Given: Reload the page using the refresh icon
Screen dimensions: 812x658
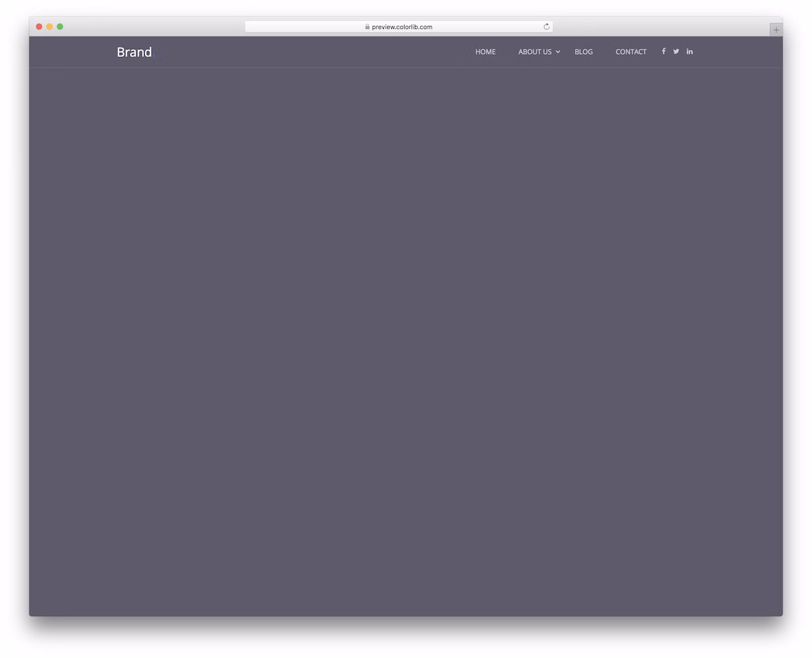Looking at the screenshot, I should (x=546, y=27).
